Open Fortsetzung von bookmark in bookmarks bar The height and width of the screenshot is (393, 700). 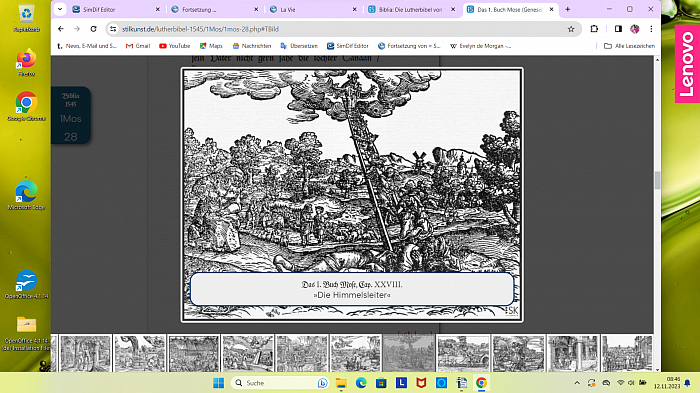pos(409,46)
